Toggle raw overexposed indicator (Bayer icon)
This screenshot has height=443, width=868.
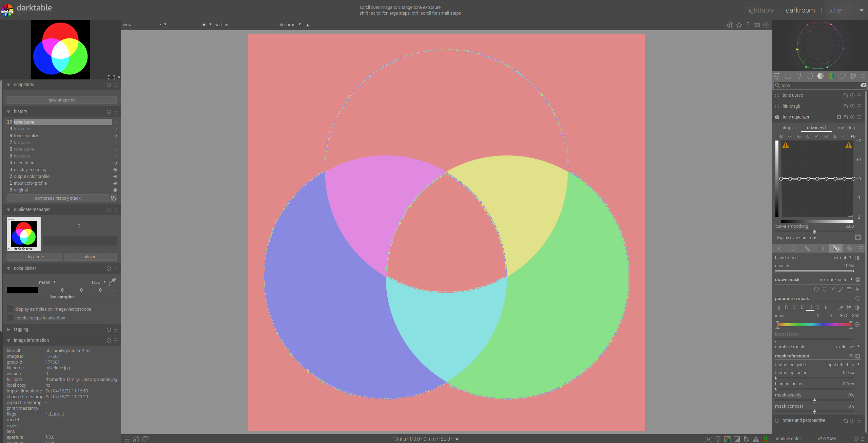click(x=727, y=439)
